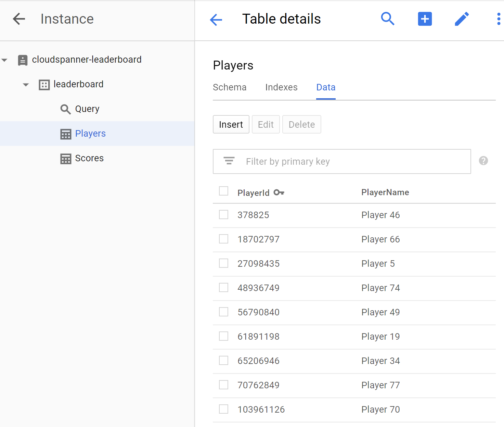
Task: Collapse the cloudspanner-leaderboard instance node
Action: (5, 60)
